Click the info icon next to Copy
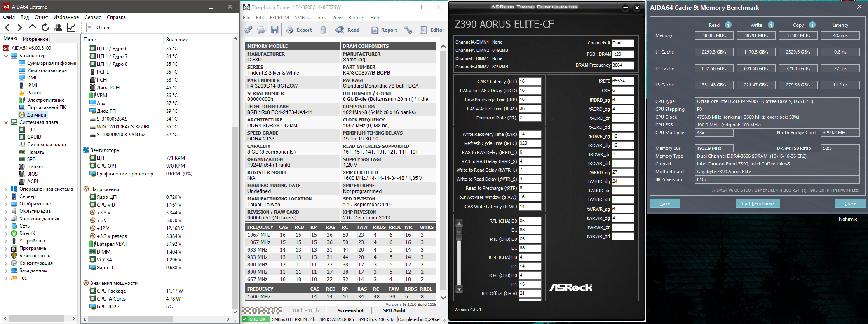Screen dimensions: 868x324 tap(812, 25)
